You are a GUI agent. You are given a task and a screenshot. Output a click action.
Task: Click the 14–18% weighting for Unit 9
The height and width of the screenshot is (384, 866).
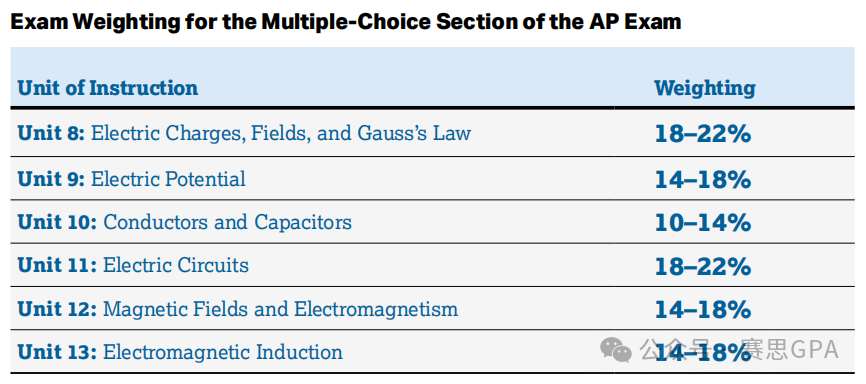pos(703,180)
